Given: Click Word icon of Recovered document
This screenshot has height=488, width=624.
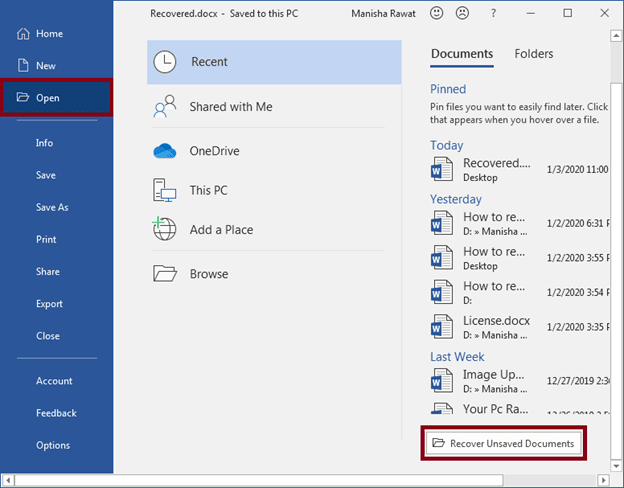Looking at the screenshot, I should (x=442, y=169).
